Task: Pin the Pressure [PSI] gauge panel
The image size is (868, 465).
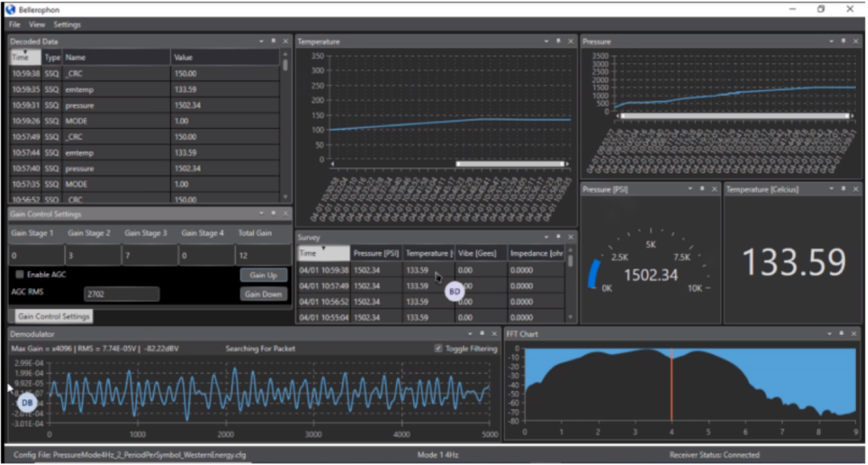Action: click(702, 189)
